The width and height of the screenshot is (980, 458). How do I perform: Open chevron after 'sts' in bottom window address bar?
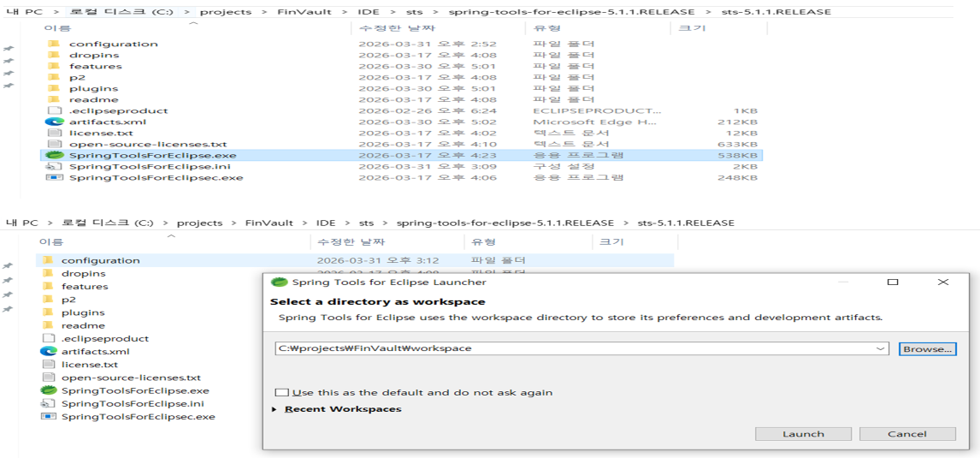click(386, 223)
